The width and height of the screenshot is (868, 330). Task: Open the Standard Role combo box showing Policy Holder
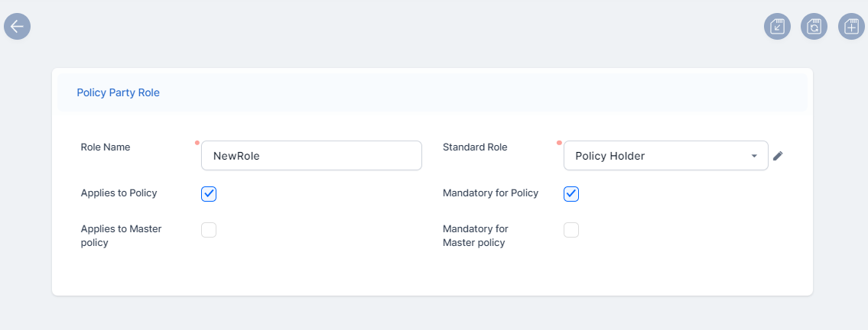[x=658, y=156]
